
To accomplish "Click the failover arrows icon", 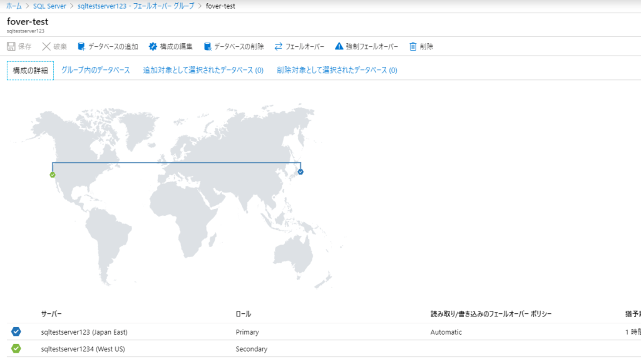I will 279,46.
